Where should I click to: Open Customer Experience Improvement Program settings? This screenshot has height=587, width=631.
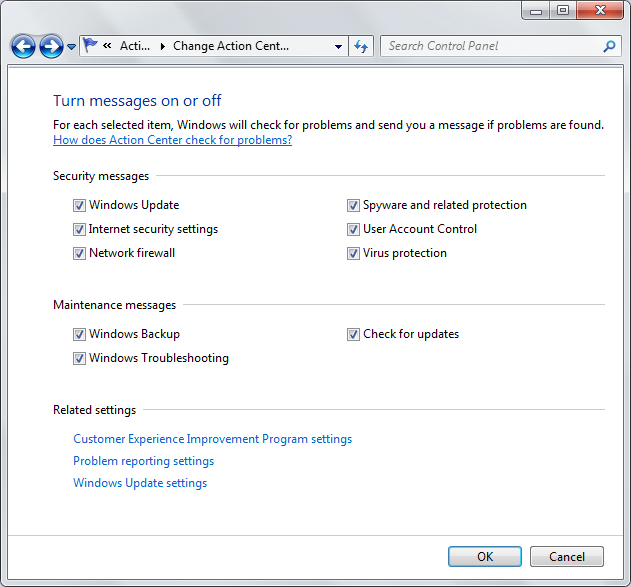pyautogui.click(x=212, y=439)
